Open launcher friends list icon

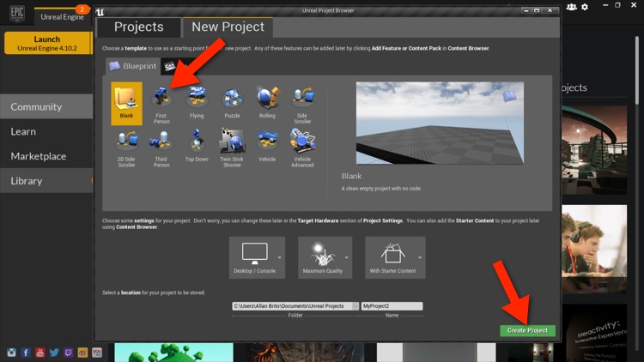coord(571,7)
